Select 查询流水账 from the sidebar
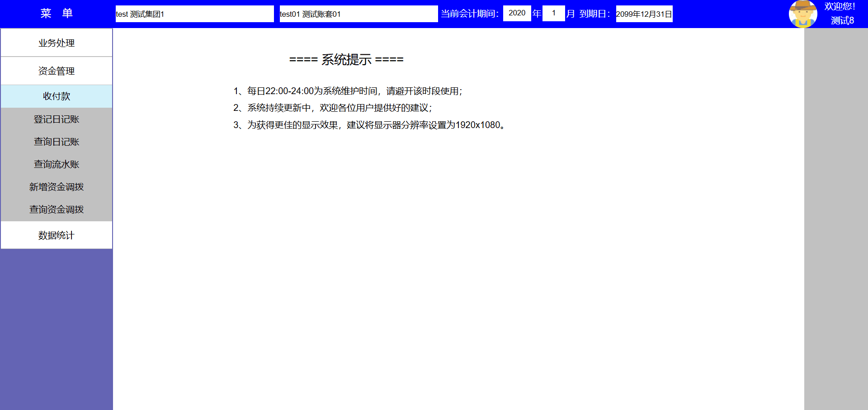868x410 pixels. point(57,164)
